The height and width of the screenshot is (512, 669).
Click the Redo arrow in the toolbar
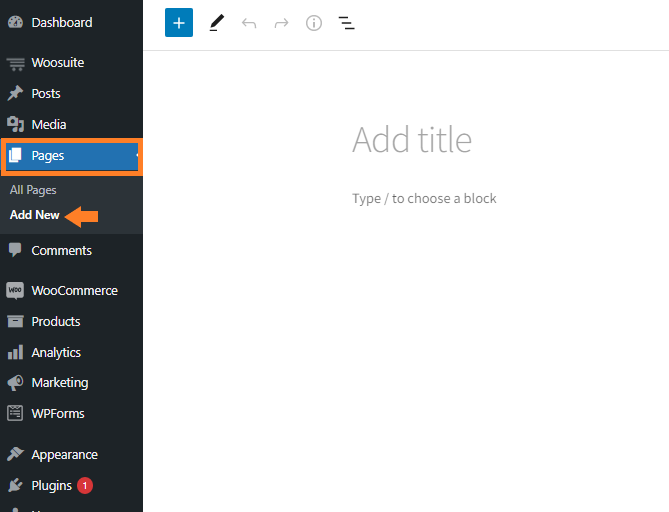coord(281,23)
